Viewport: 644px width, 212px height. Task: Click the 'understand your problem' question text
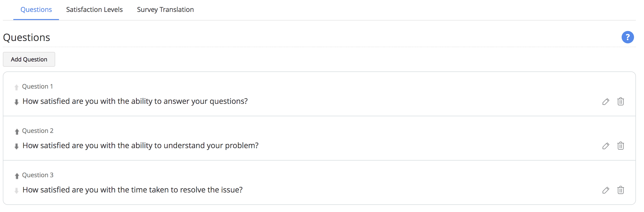click(x=140, y=145)
